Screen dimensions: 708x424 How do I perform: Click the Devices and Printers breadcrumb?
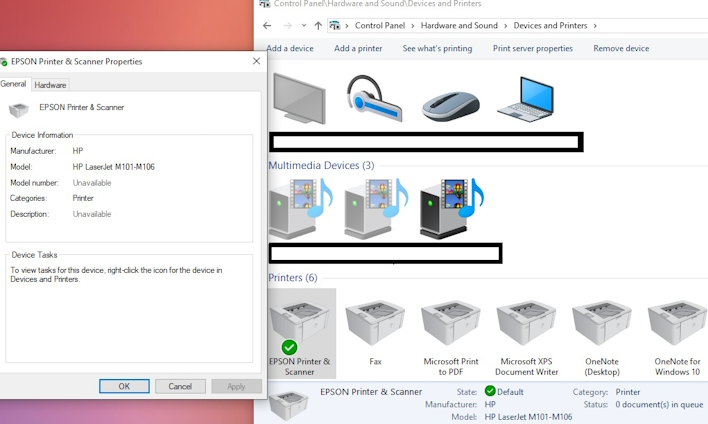tap(550, 26)
